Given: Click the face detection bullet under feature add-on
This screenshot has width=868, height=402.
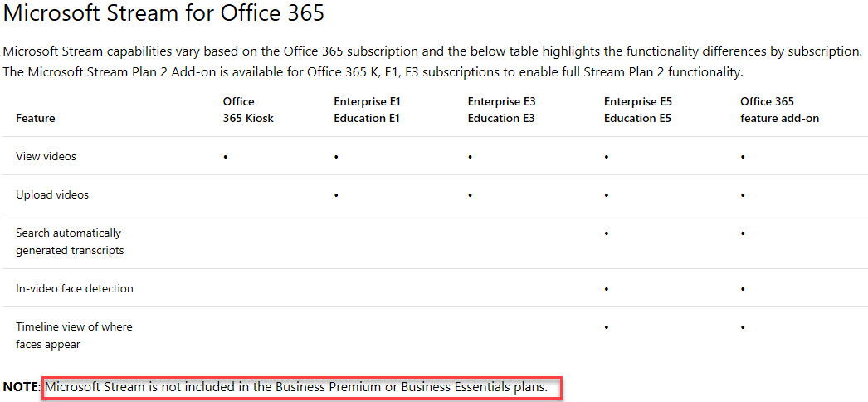Looking at the screenshot, I should [743, 289].
